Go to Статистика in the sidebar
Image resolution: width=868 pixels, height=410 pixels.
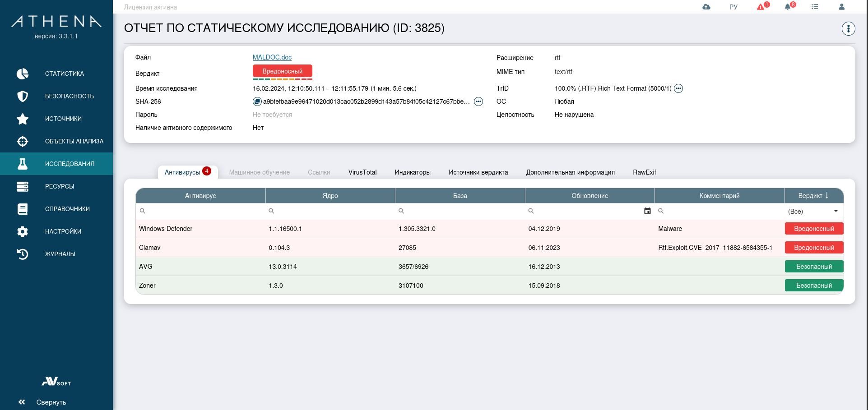click(x=64, y=74)
